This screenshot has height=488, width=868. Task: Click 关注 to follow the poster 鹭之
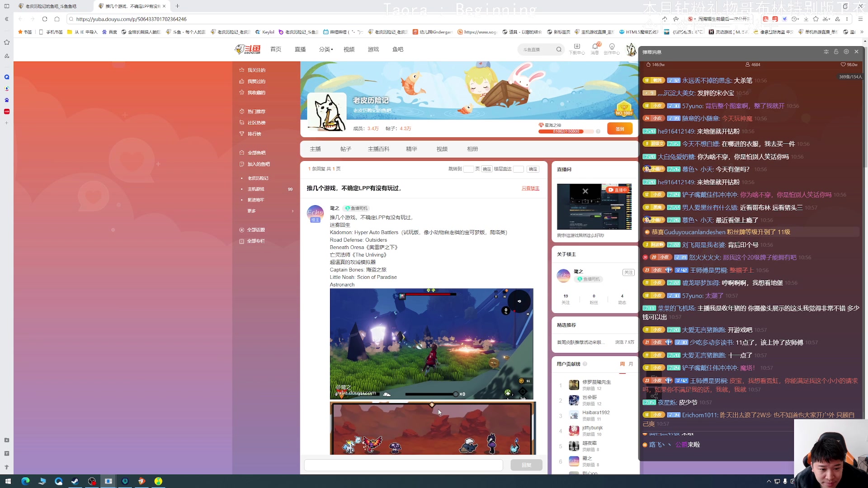[x=628, y=272]
